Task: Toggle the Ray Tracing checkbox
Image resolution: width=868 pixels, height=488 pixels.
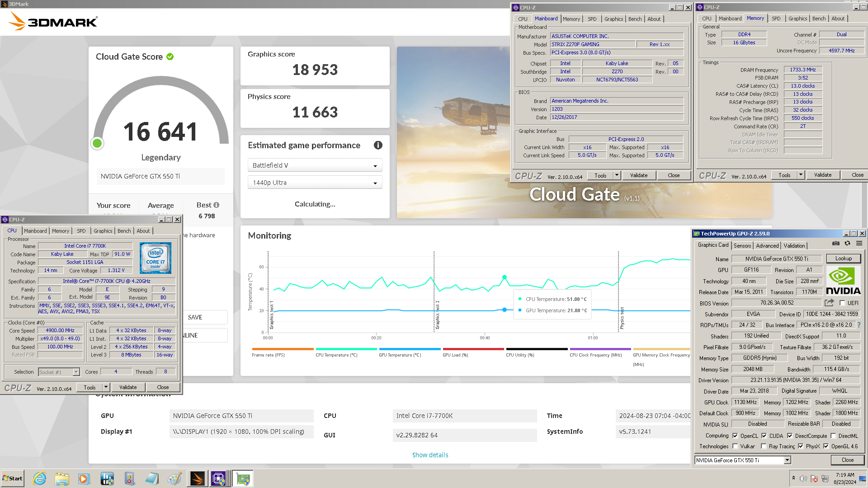Action: point(764,446)
